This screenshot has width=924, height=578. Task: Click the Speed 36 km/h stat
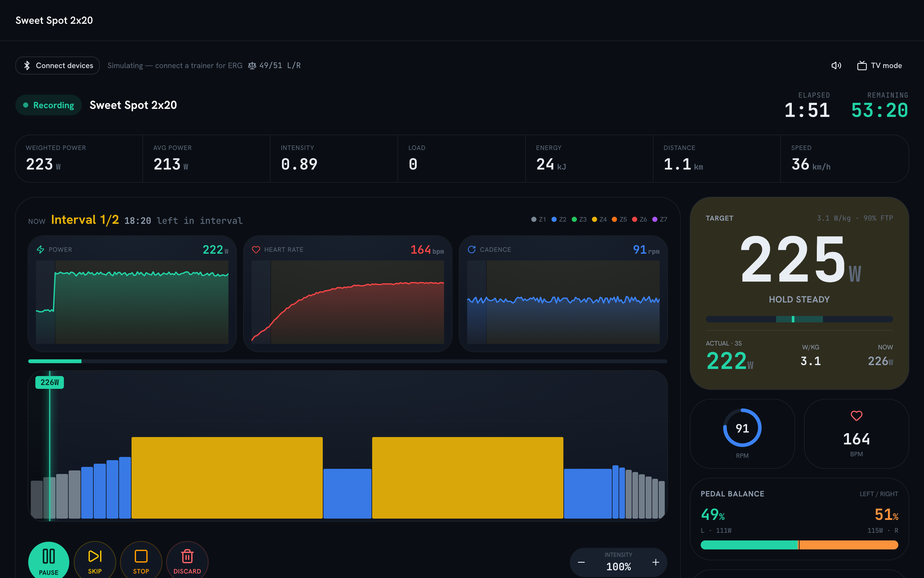click(844, 159)
